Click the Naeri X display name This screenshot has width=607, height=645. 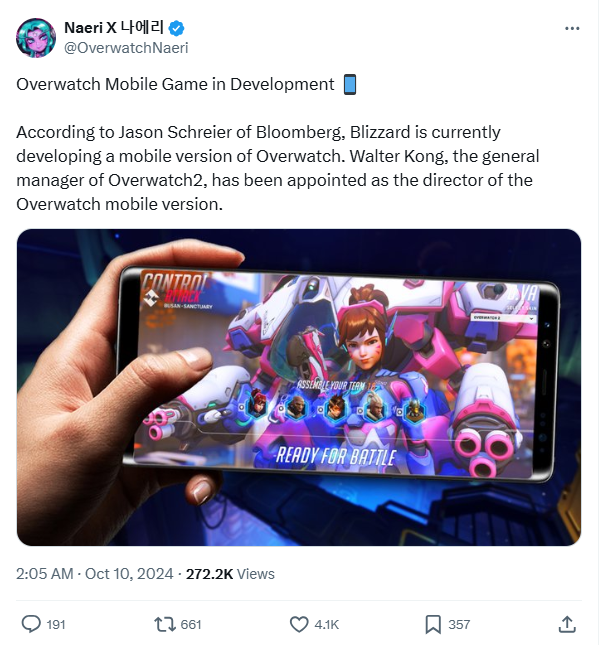click(x=114, y=28)
